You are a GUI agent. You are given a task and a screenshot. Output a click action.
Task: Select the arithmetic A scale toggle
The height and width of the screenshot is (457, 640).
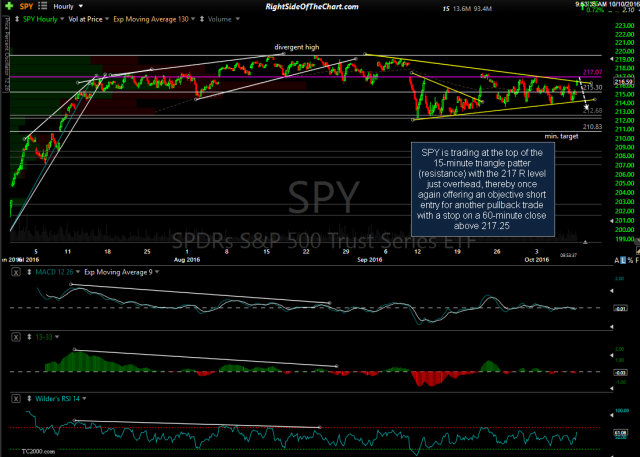click(x=617, y=260)
